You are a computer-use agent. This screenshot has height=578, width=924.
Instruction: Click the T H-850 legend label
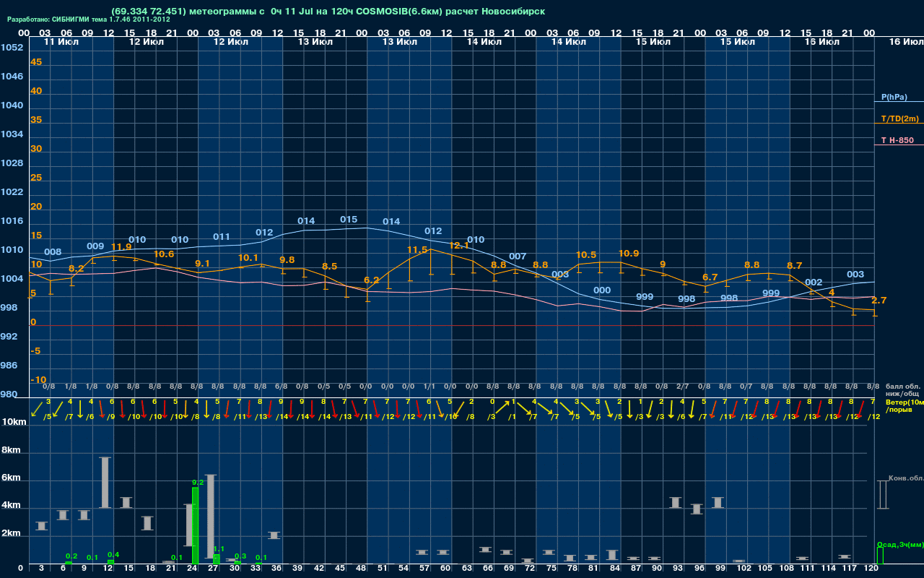897,140
